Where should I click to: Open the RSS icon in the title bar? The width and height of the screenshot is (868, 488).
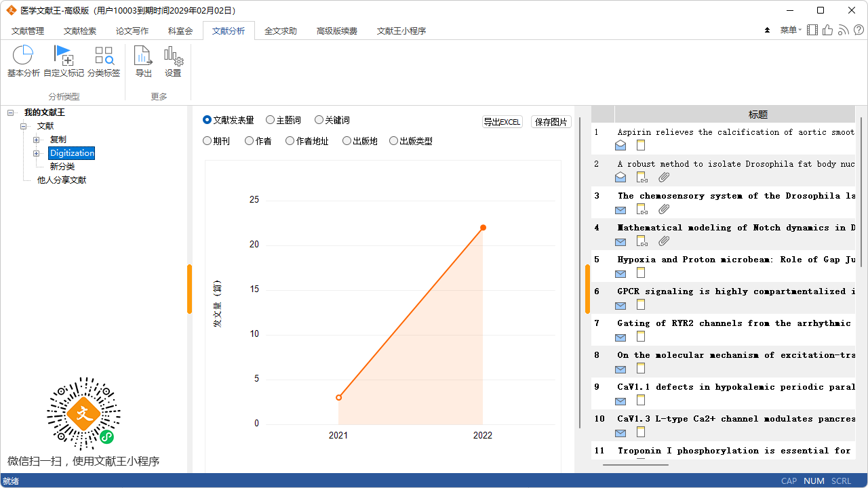[x=842, y=30]
